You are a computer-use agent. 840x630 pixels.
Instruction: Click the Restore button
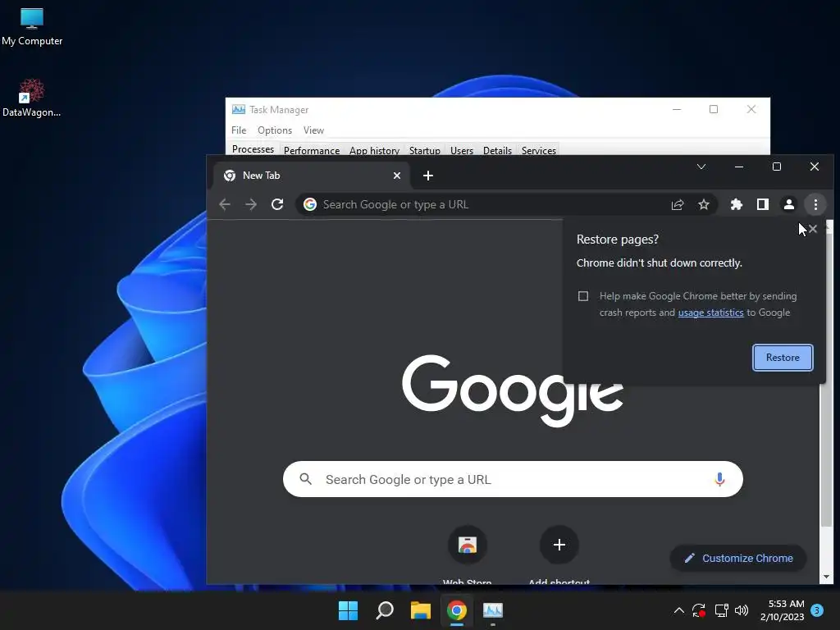pos(783,358)
